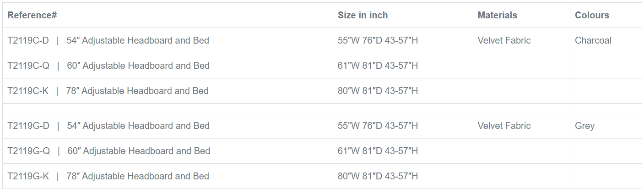Click the size cell for T2119C-D

pyautogui.click(x=378, y=40)
